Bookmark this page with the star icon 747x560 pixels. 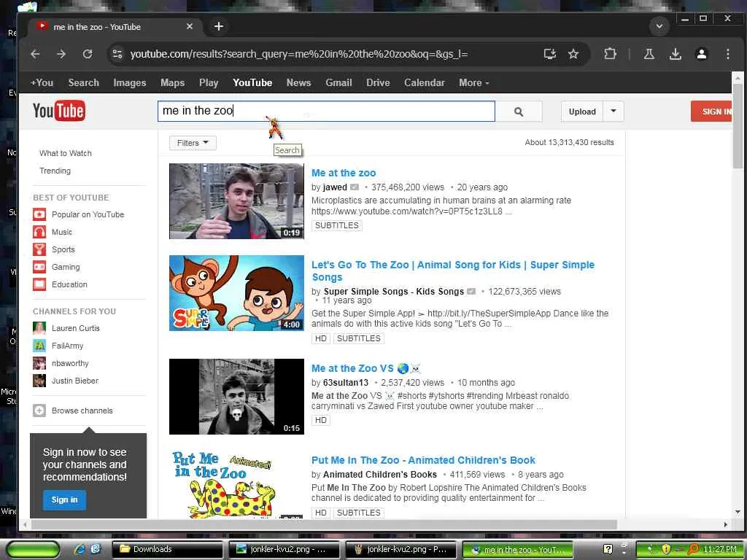coord(573,54)
